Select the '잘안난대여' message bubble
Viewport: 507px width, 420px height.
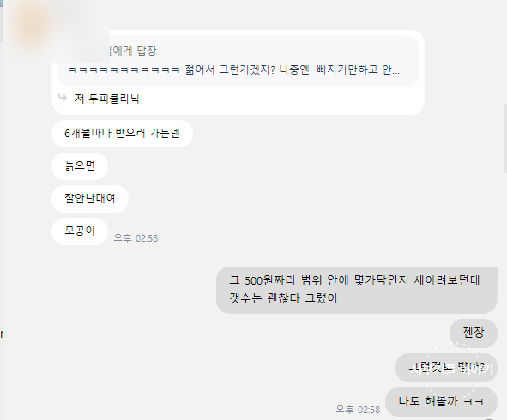coord(90,198)
